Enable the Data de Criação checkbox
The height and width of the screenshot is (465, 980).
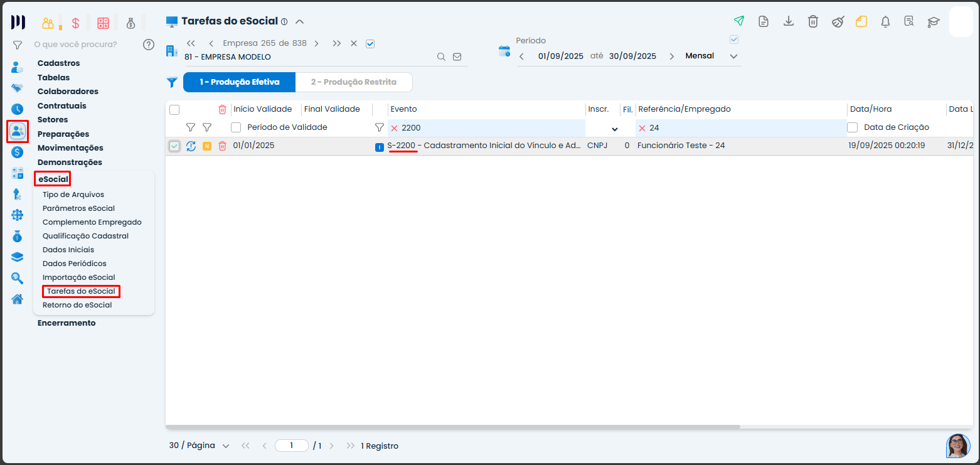pyautogui.click(x=853, y=127)
